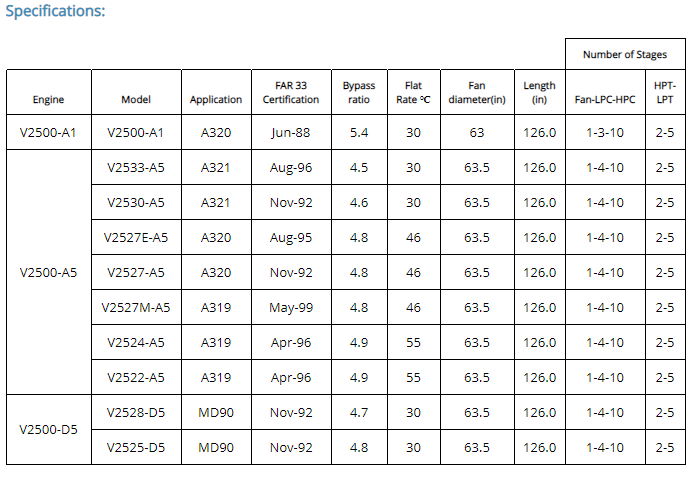Select the Number of Stages header
Image resolution: width=693 pixels, height=477 pixels.
click(624, 55)
